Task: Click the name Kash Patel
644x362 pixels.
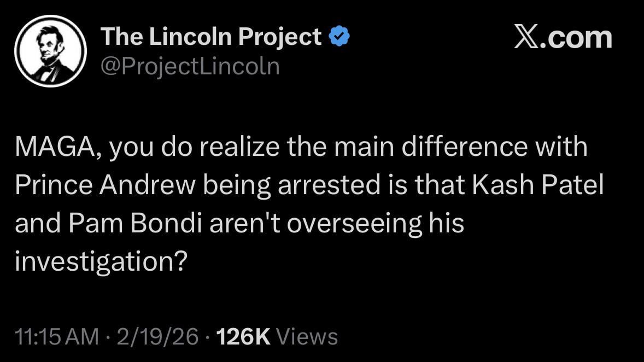Action: [537, 186]
